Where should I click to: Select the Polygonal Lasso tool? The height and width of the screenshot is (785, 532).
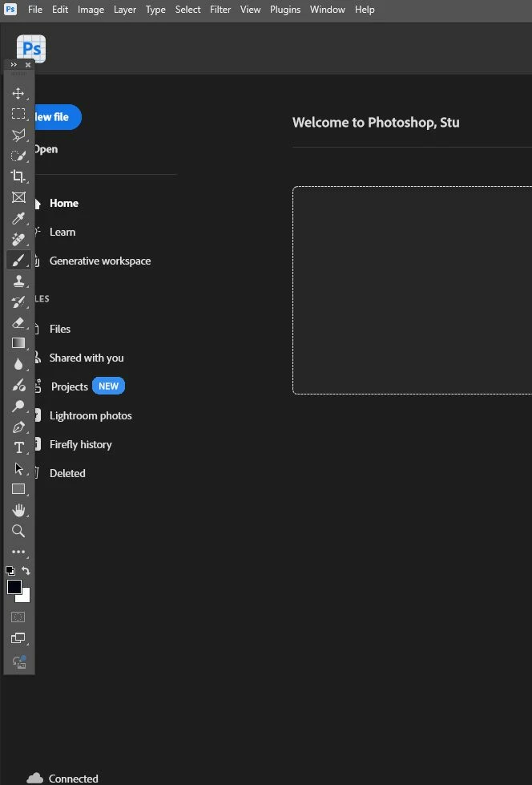pyautogui.click(x=18, y=135)
